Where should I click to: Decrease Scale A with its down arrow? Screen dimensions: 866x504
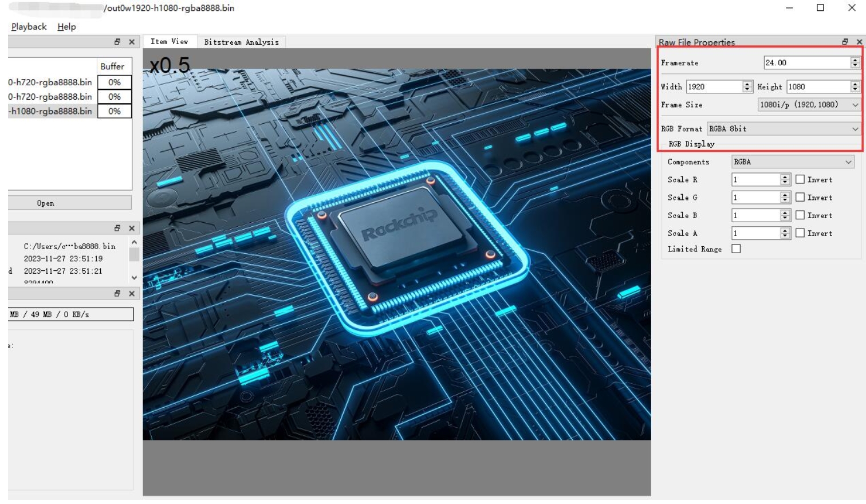[x=785, y=236]
